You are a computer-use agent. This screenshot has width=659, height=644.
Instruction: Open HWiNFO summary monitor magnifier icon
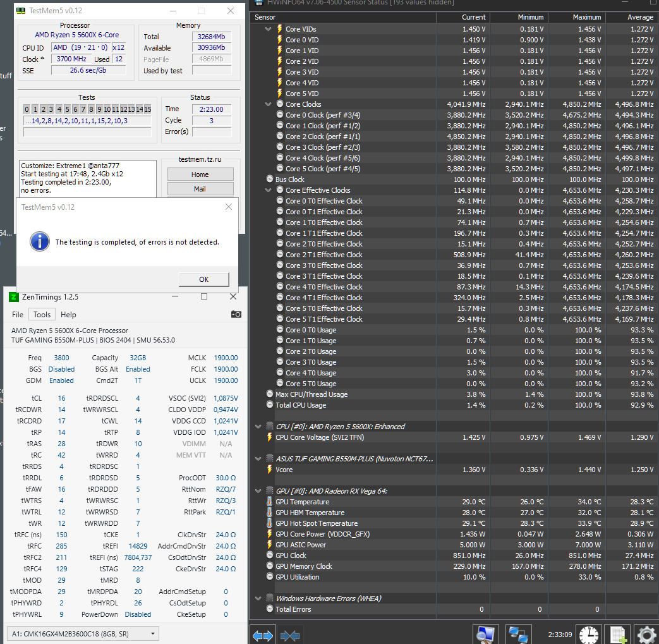[485, 635]
